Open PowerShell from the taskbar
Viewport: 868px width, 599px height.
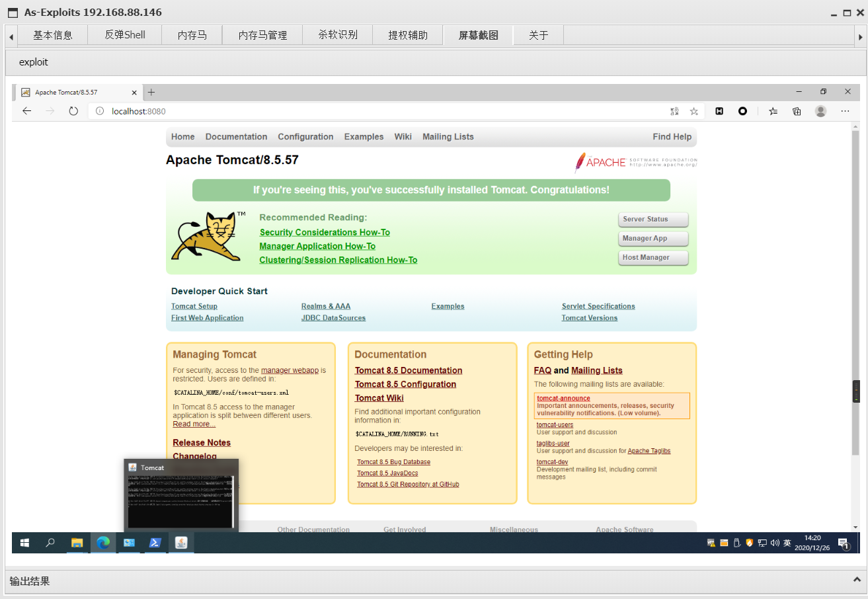(x=155, y=543)
